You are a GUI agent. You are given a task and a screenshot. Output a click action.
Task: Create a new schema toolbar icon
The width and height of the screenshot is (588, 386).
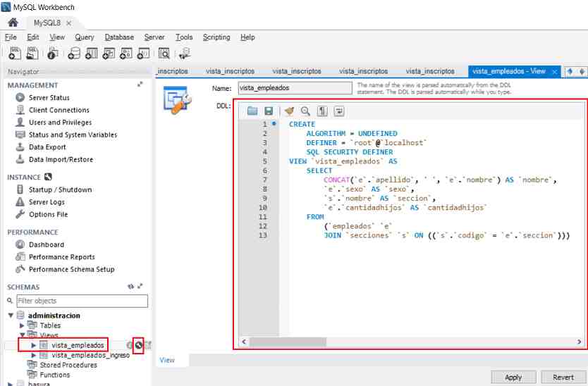coord(74,54)
